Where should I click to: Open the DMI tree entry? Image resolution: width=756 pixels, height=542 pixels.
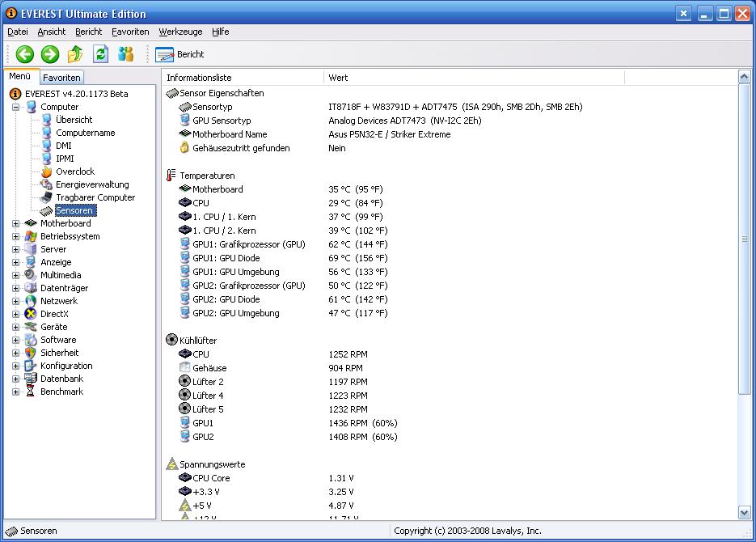64,146
